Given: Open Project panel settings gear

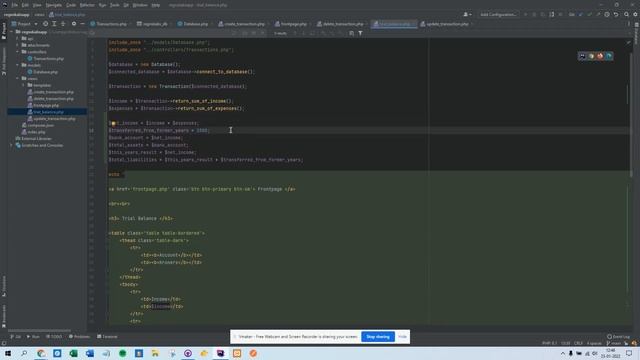Looking at the screenshot, I should pos(74,24).
